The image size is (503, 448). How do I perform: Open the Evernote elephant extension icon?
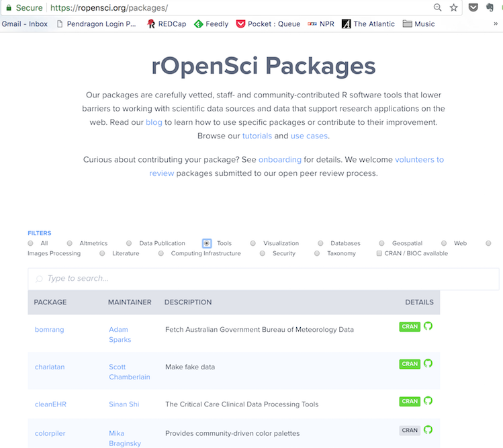(x=490, y=7)
